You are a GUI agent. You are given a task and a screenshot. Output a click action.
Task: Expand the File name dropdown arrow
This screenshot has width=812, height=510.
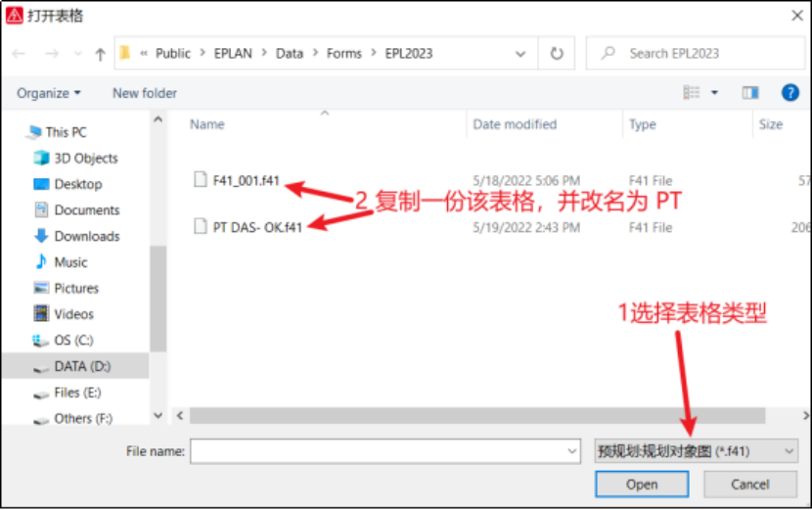(x=571, y=451)
